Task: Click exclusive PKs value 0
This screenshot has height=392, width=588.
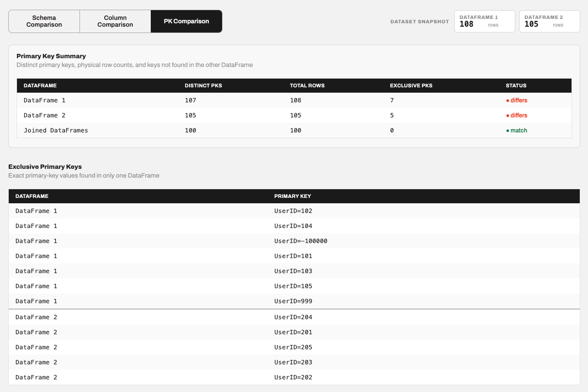Action: click(x=392, y=131)
